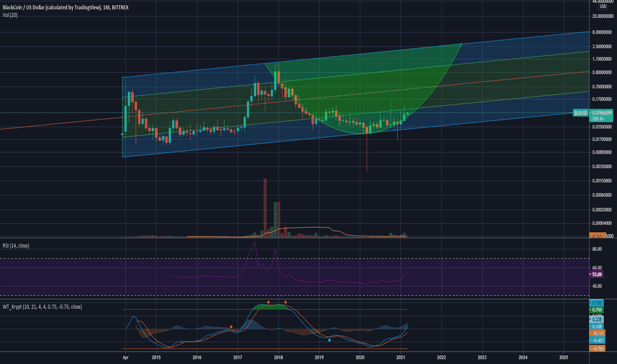Select the WT_Krypt indicator label
Screen dimensions: 617x364
[x=42, y=307]
